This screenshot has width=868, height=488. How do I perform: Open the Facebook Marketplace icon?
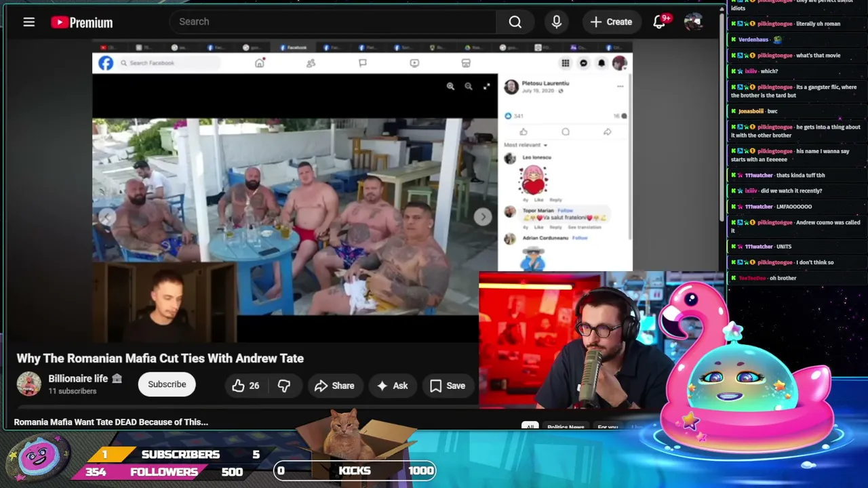(466, 63)
